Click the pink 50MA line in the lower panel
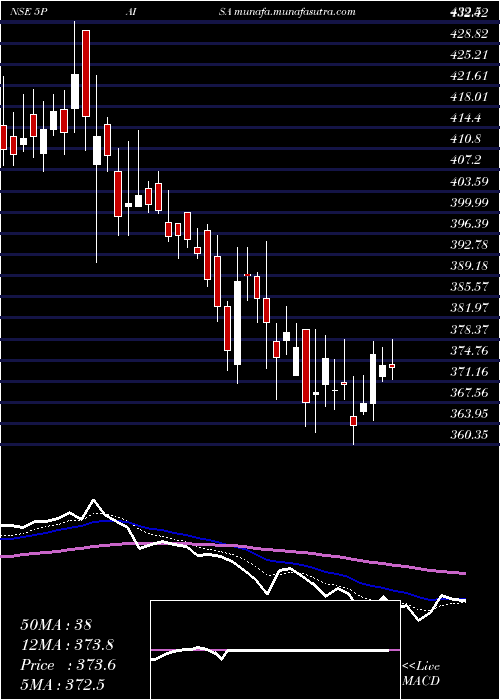The width and height of the screenshot is (500, 700). 232,546
